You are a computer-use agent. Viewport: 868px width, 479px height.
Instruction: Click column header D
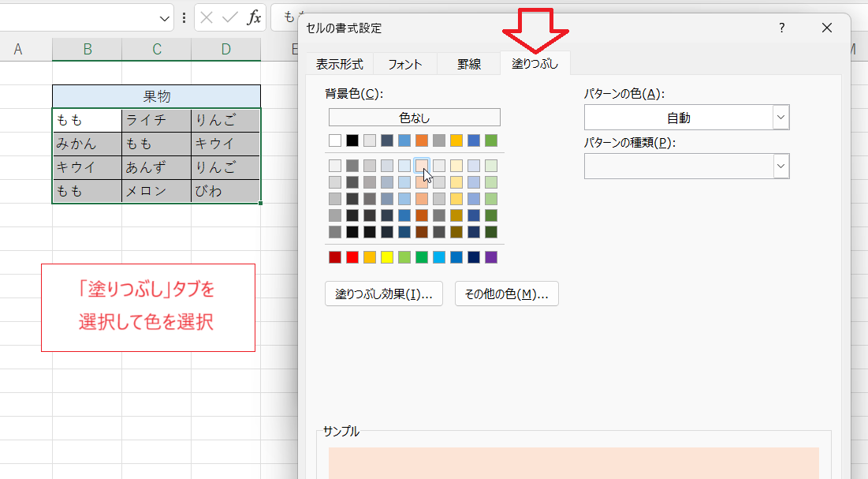[225, 49]
